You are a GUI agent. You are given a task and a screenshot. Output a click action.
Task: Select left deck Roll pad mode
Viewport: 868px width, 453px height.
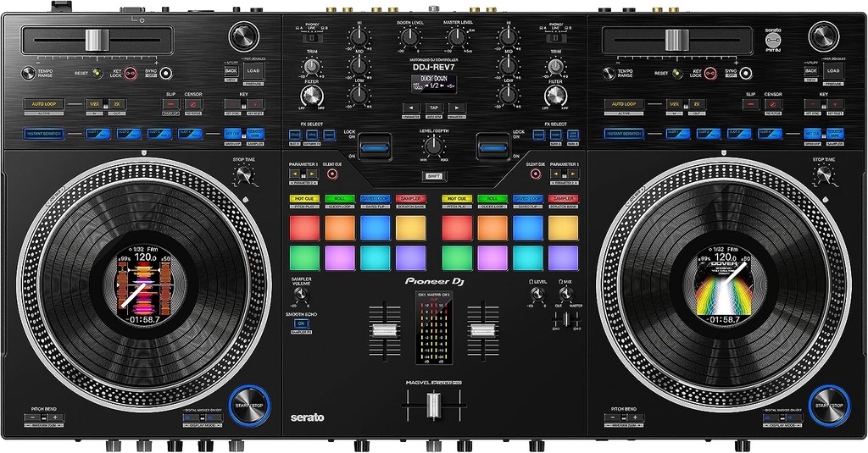pos(339,199)
